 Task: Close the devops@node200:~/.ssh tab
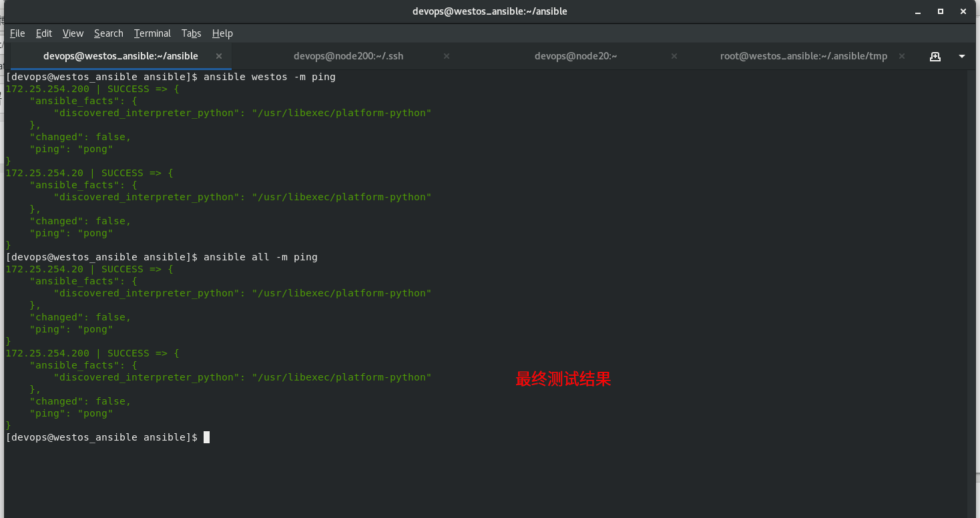pyautogui.click(x=447, y=56)
